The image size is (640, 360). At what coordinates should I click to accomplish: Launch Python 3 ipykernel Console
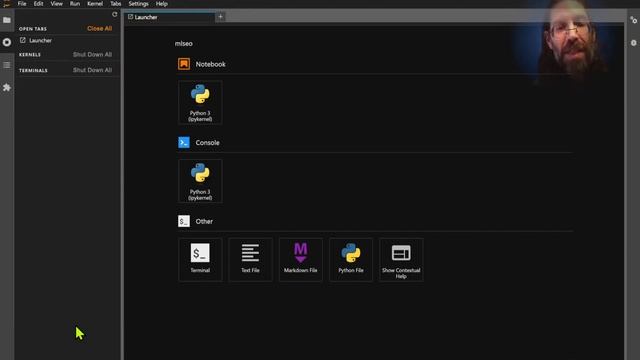point(200,181)
